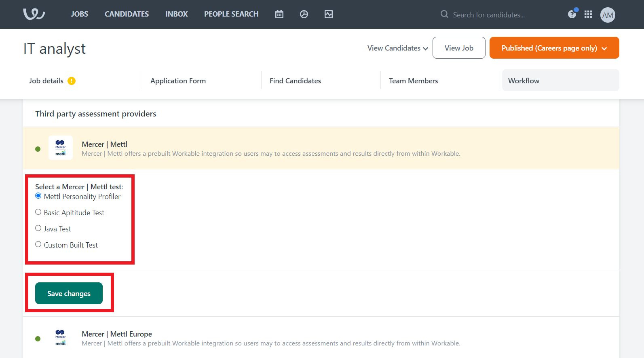This screenshot has height=358, width=644.
Task: Click the Mercer | Mettl Europe status dot
Action: (38, 339)
